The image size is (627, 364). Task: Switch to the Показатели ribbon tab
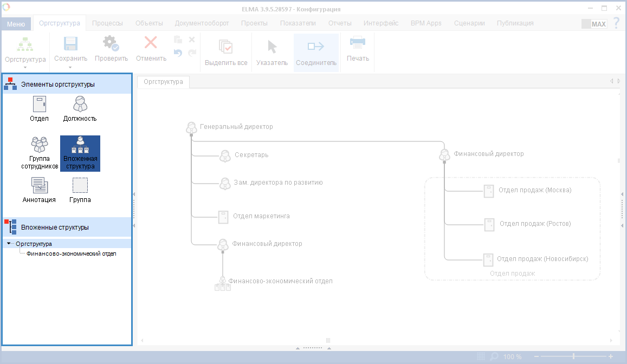(298, 23)
